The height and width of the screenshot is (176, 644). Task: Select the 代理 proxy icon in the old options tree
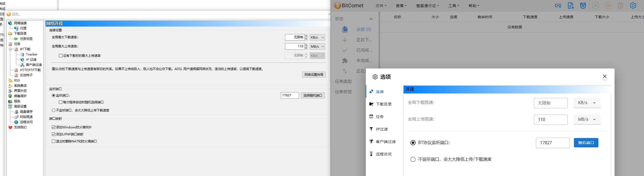tap(16, 28)
